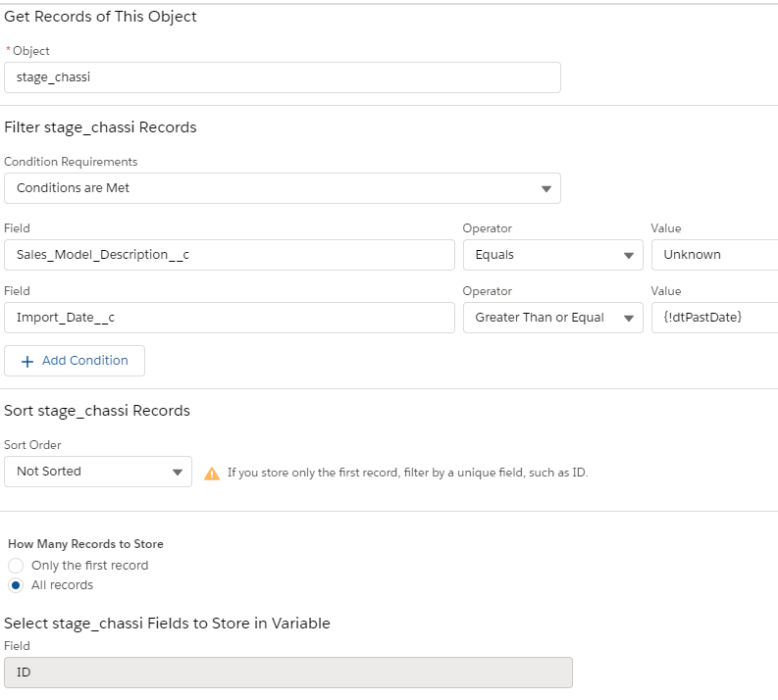Click the Object field containing stage_chassi

282,77
